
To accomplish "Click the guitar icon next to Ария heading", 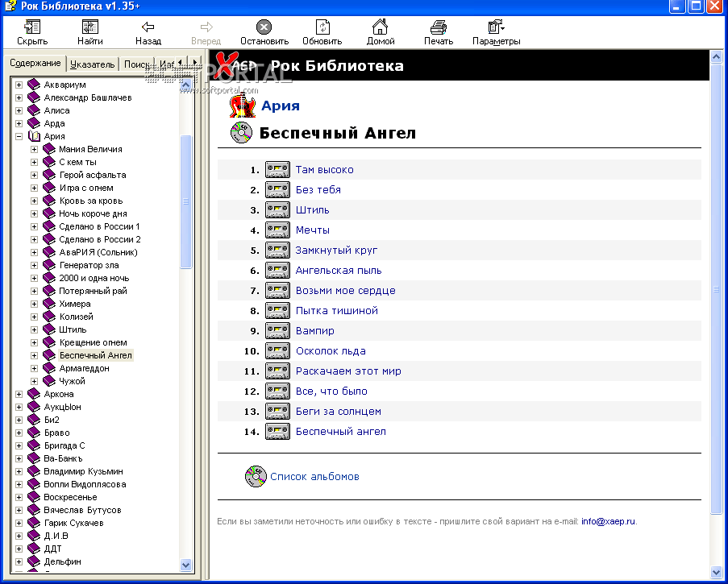I will [243, 106].
